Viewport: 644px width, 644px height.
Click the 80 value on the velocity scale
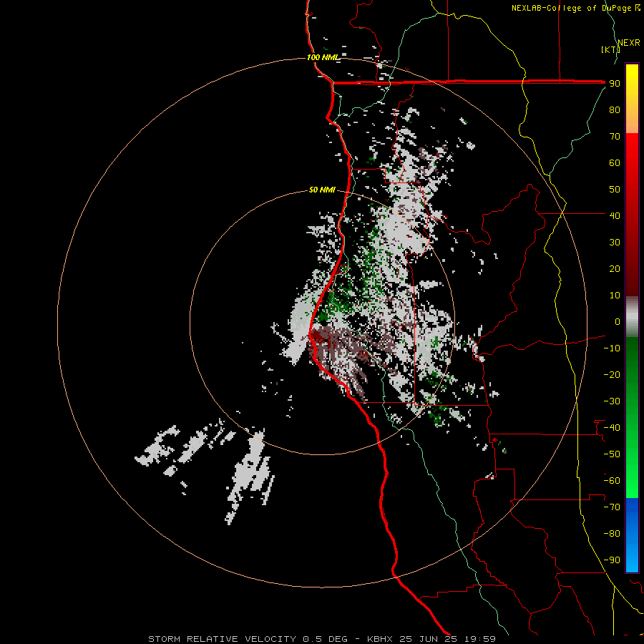coord(615,110)
